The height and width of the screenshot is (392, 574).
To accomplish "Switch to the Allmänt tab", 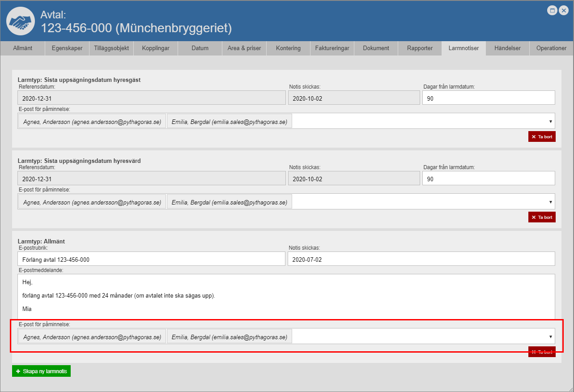I will click(23, 48).
